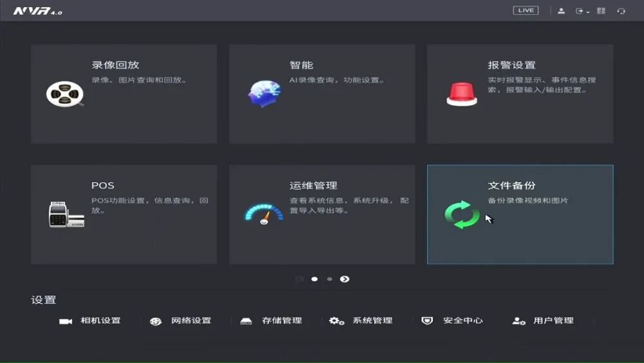Click the network settings globe icon
Image resolution: width=644 pixels, height=363 pixels.
[156, 322]
